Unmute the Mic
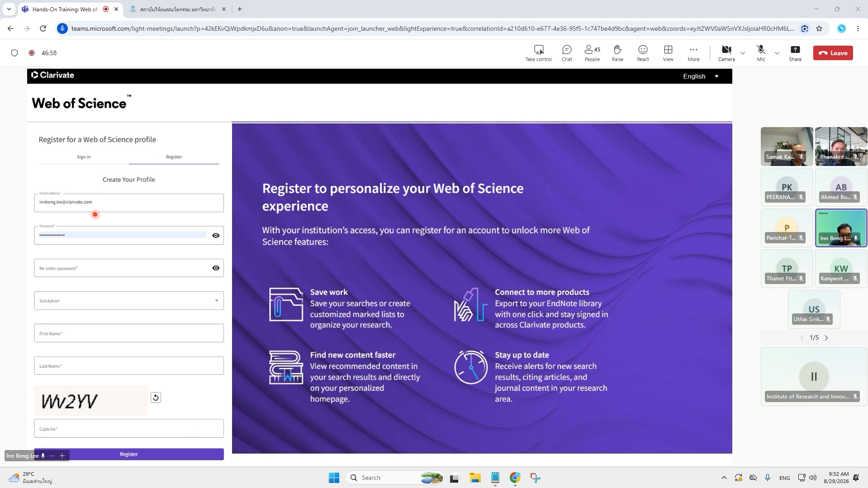This screenshot has width=868, height=488. 761,53
